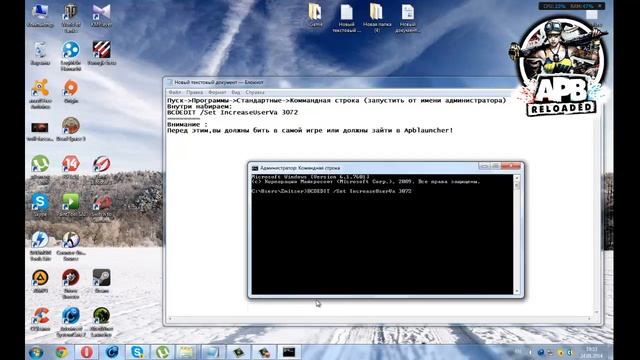Click the system tray clock

point(591,352)
